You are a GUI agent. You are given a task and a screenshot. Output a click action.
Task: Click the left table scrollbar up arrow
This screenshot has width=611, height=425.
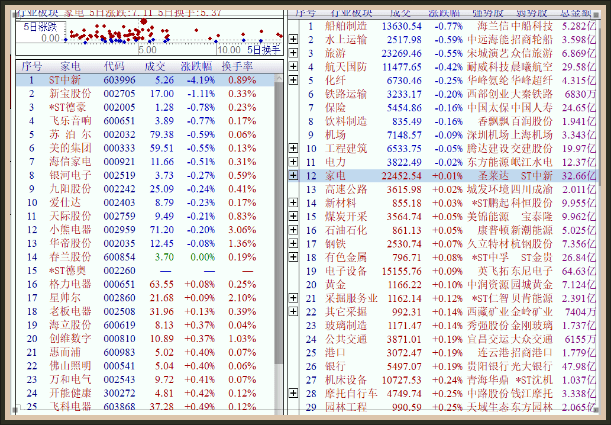[279, 78]
